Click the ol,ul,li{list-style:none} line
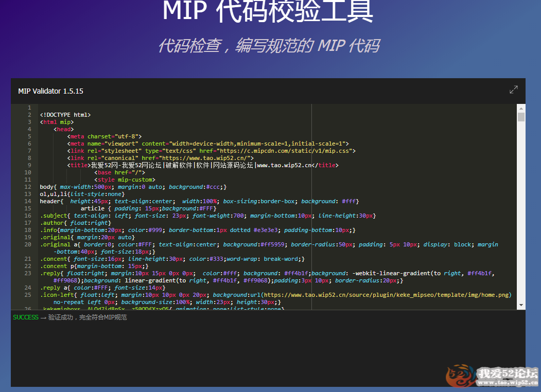Screen dimensions: 541x392 (82, 194)
